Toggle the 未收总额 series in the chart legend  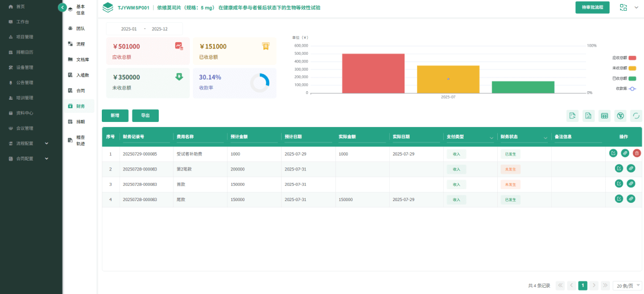tap(631, 68)
